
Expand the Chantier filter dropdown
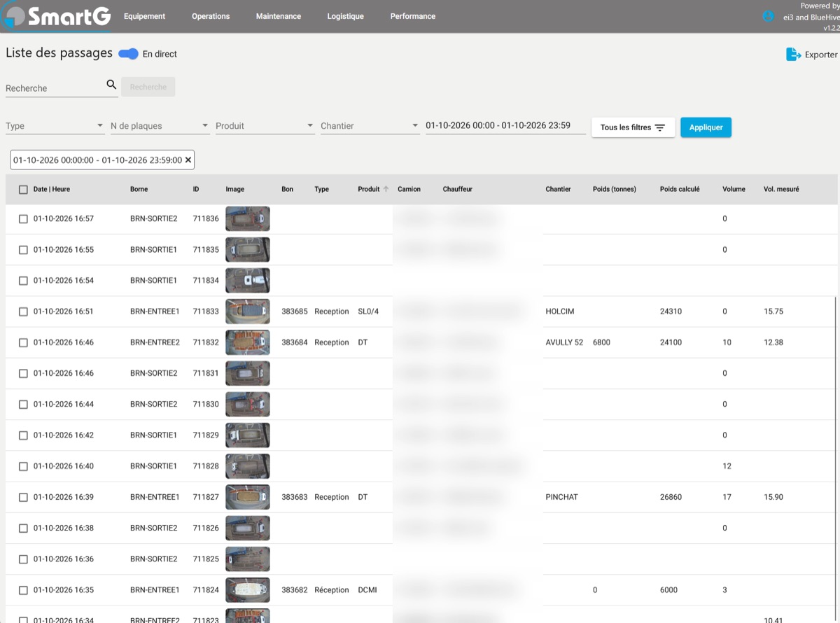pyautogui.click(x=370, y=126)
